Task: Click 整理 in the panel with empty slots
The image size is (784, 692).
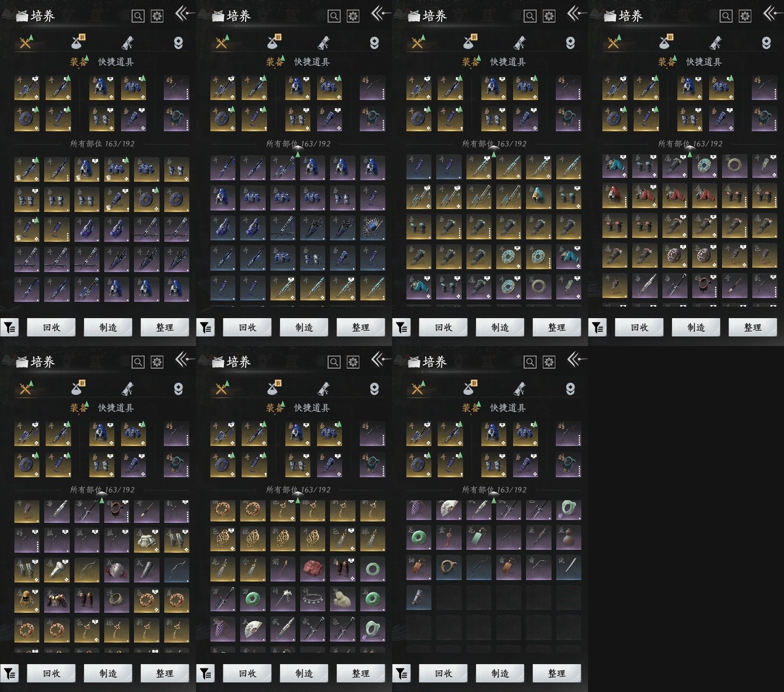Action: 557,674
